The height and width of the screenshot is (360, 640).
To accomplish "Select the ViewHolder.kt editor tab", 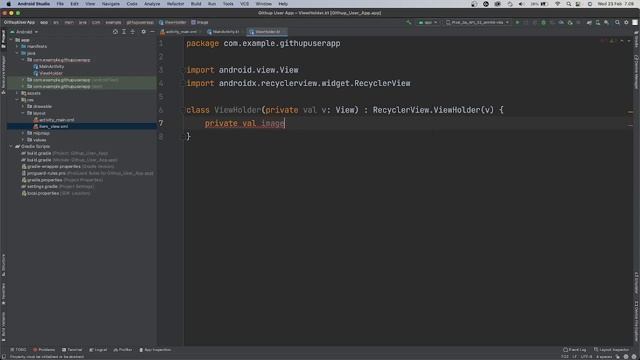I will 267,32.
